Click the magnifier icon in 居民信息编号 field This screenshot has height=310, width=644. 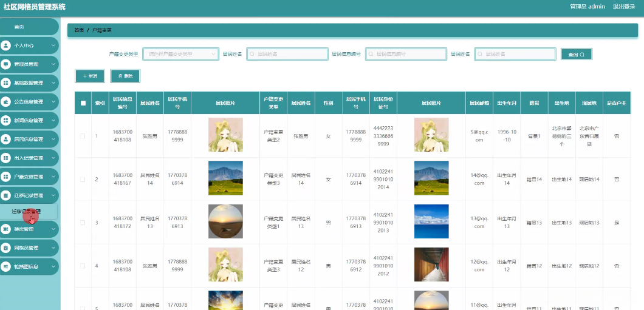point(371,54)
